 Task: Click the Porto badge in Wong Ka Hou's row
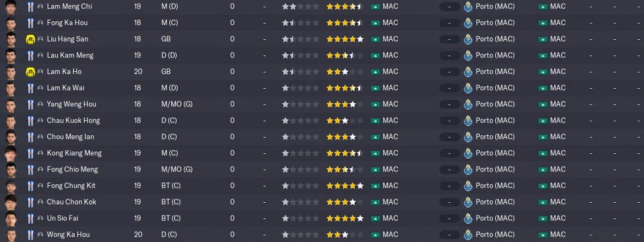coord(468,235)
